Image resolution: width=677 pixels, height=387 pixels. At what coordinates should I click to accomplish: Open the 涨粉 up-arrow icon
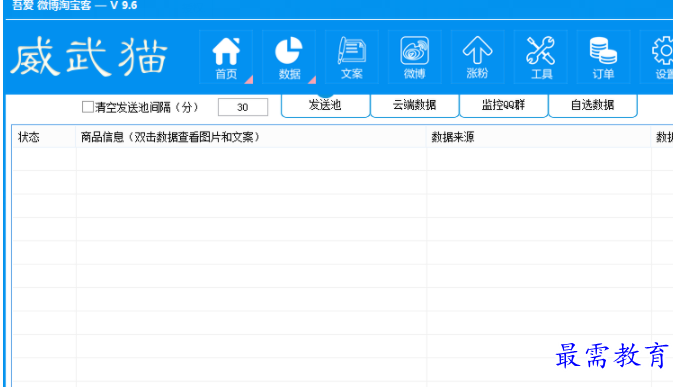[478, 57]
